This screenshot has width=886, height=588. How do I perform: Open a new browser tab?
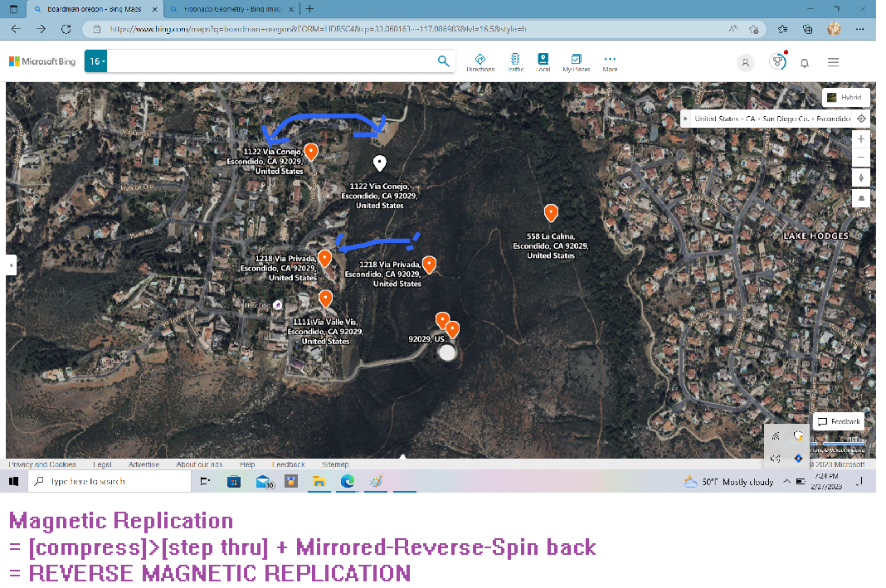pyautogui.click(x=309, y=9)
